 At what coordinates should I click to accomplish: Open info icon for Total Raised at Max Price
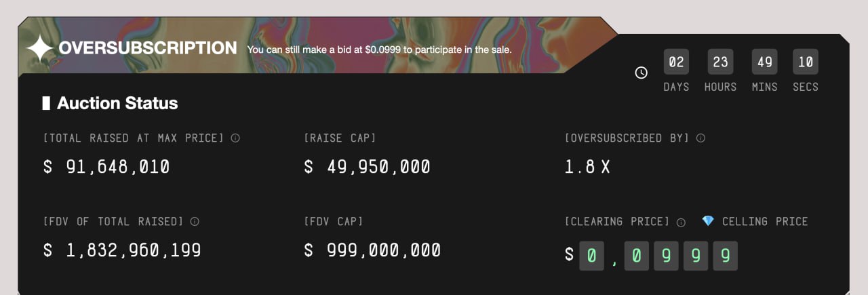(x=235, y=138)
